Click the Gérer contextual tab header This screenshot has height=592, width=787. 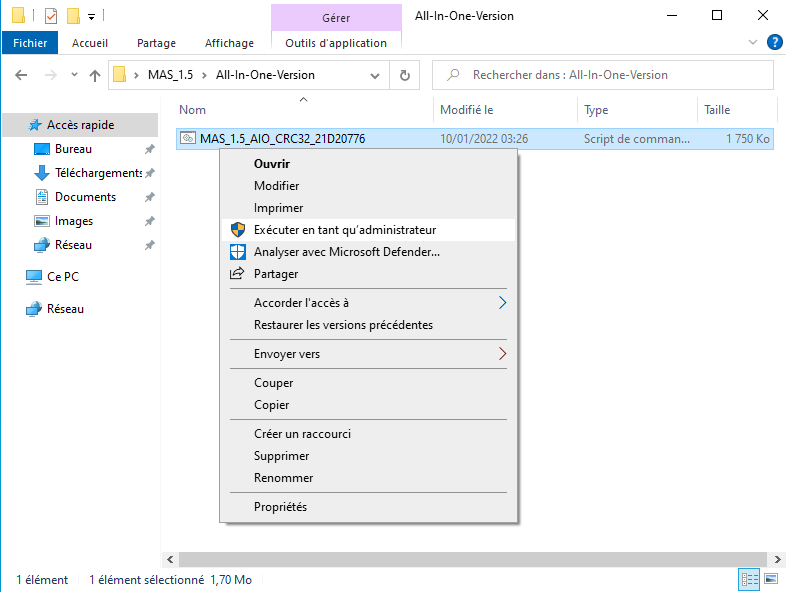point(336,18)
